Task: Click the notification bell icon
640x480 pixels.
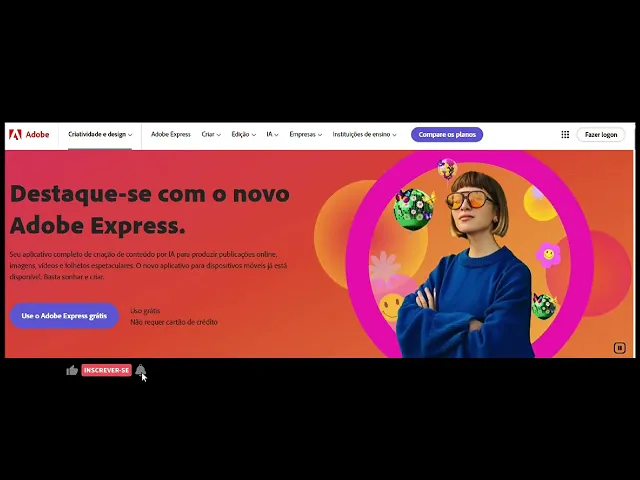Action: pos(140,369)
